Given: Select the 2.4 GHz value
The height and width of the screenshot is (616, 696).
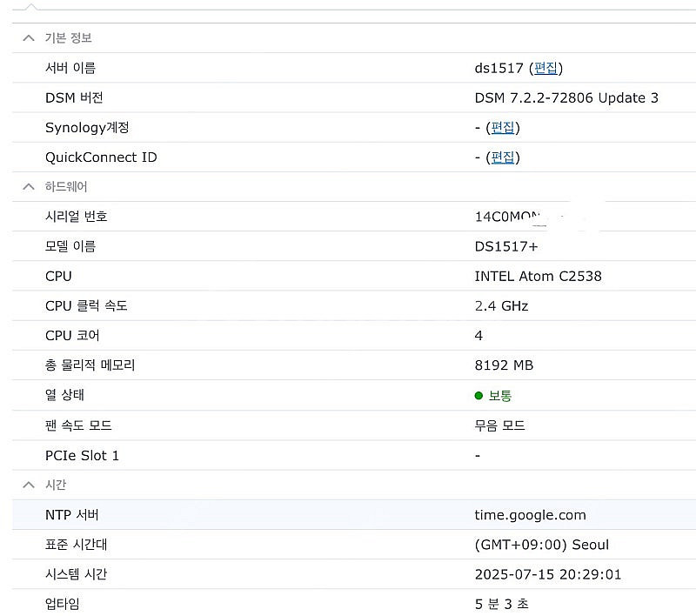Looking at the screenshot, I should tap(502, 305).
